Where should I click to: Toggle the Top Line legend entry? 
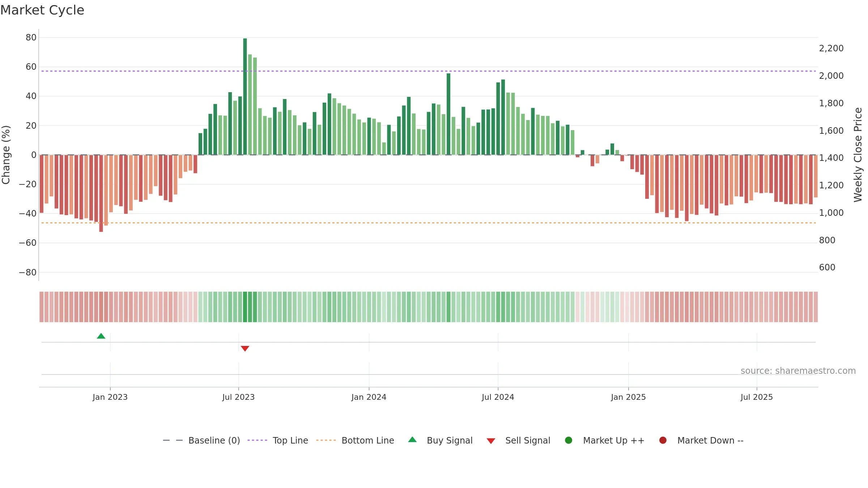coord(277,441)
